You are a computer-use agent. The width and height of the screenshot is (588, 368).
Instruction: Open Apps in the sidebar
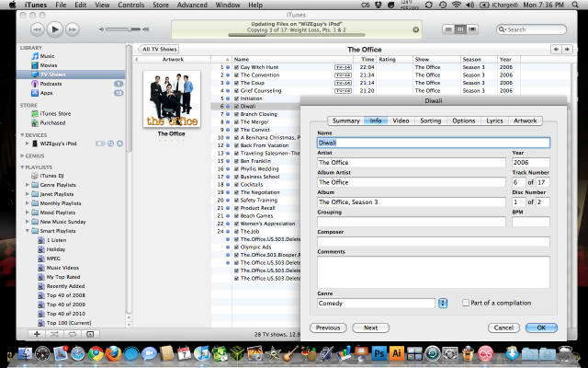click(x=46, y=93)
